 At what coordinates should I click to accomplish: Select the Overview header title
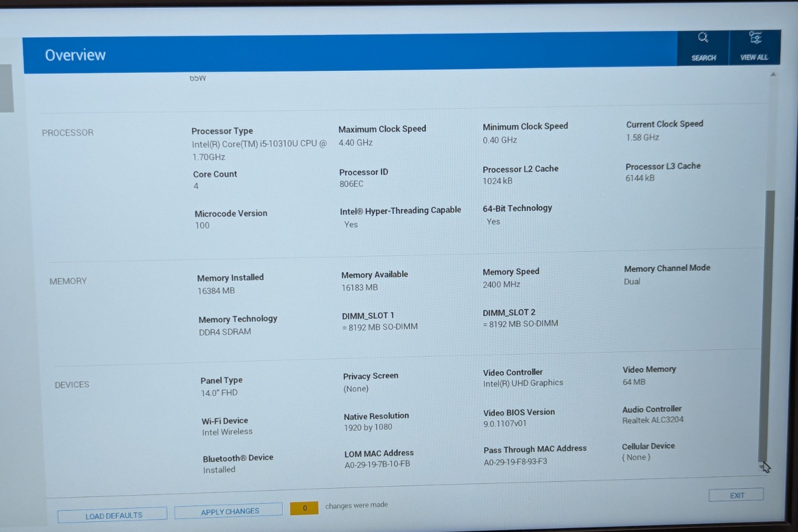tap(75, 55)
